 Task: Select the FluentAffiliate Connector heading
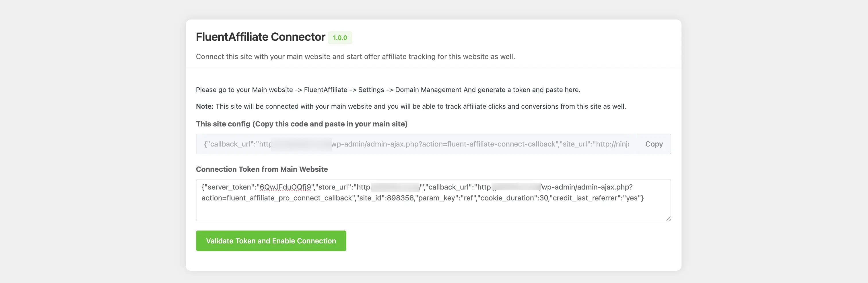260,37
